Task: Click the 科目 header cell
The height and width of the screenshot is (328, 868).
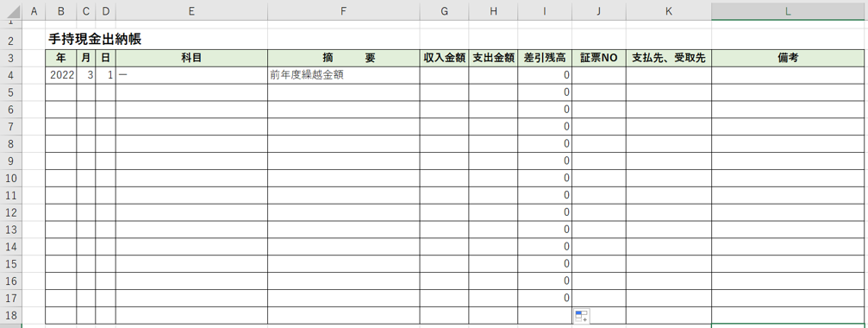Action: click(x=191, y=58)
